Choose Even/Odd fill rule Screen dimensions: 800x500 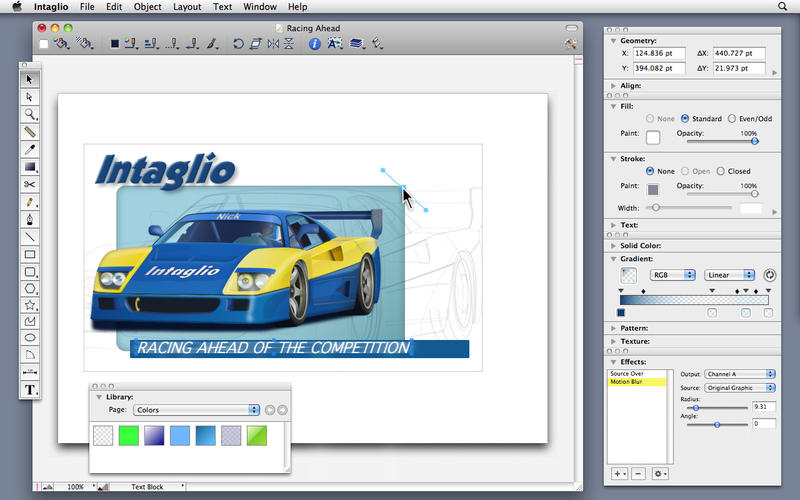(732, 119)
